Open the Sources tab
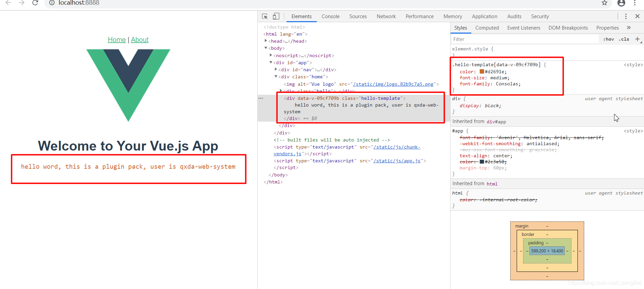 (358, 16)
